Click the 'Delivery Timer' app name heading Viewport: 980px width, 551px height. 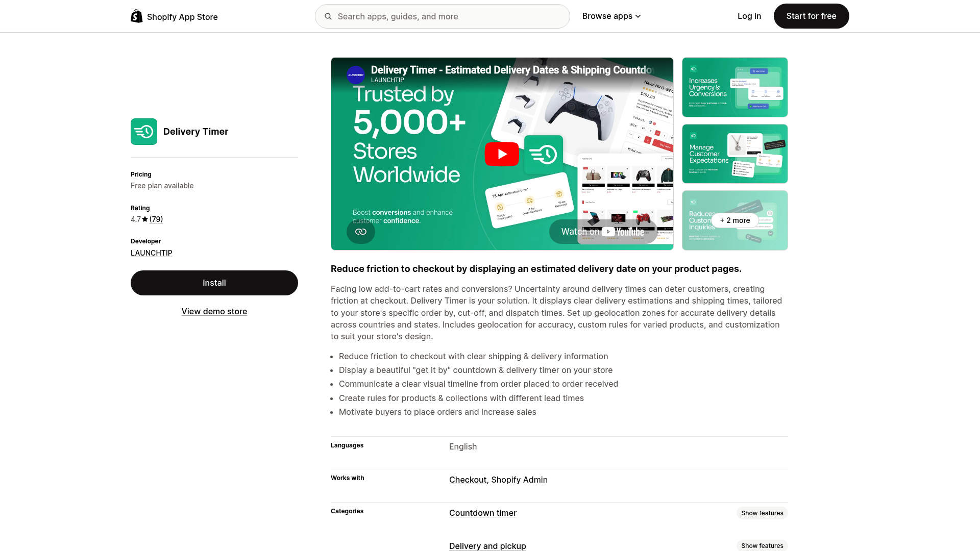coord(196,132)
